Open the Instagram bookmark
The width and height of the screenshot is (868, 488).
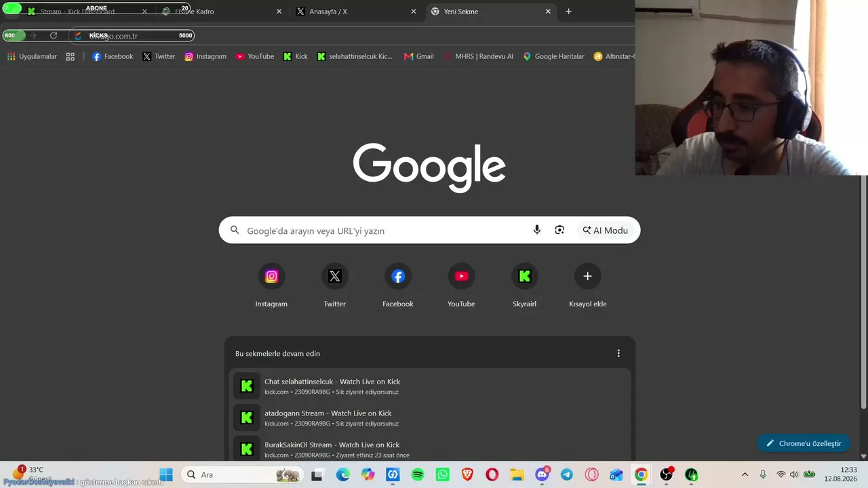click(205, 56)
